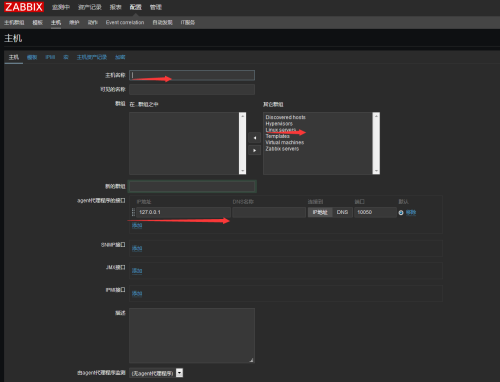Screen dimensions: 500x382
Task: Click the DNS名称 input field
Action: point(269,212)
